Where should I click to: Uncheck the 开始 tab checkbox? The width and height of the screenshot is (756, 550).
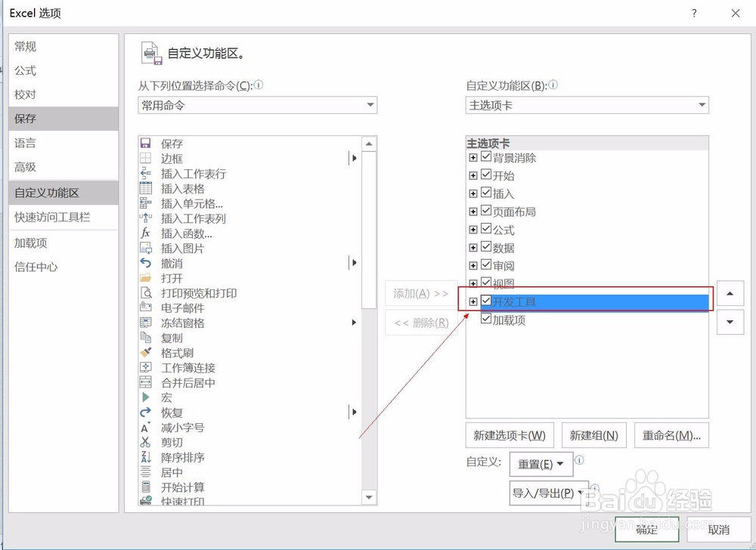pos(486,175)
